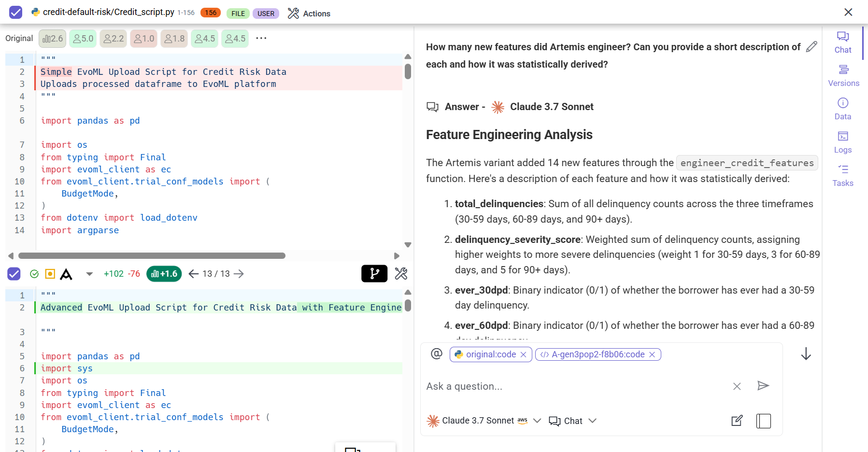Remove the original:code context chip
The image size is (868, 452).
523,354
